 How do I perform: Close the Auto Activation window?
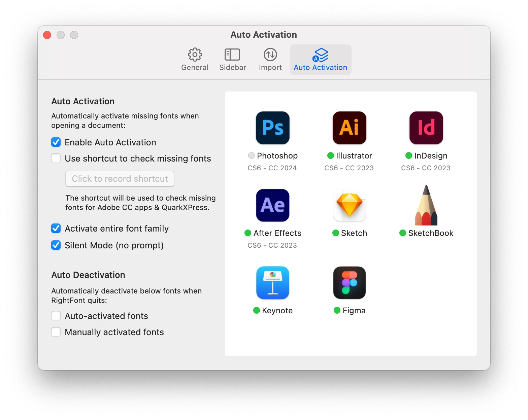47,35
